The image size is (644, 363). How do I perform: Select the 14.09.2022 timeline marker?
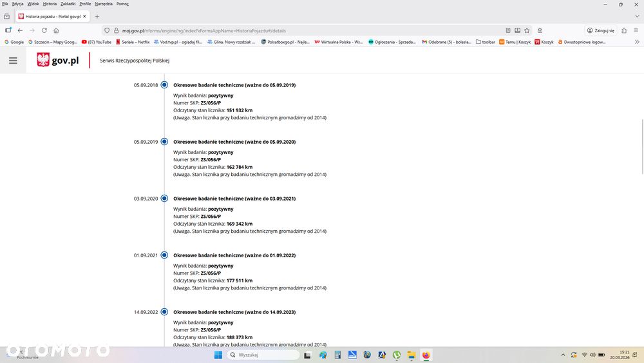tap(164, 311)
